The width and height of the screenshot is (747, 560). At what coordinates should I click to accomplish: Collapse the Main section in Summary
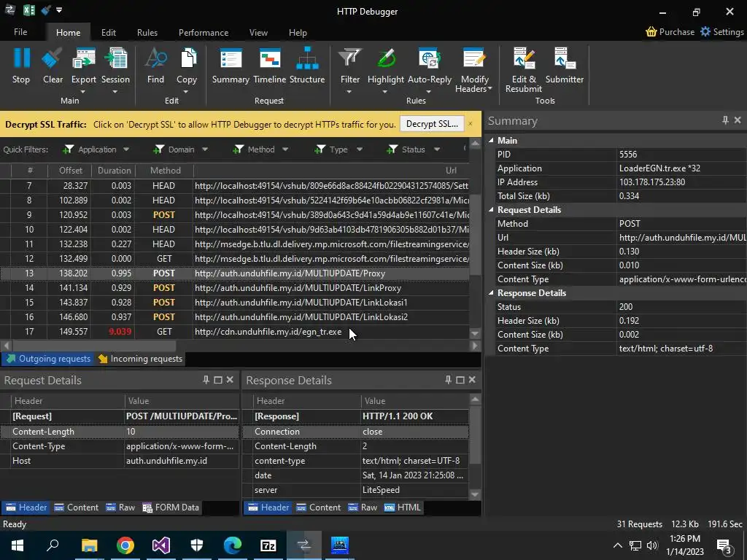[491, 141]
